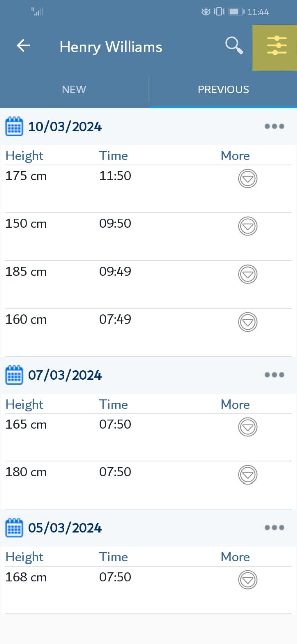Viewport: 297px width, 644px height.
Task: Select the PREVIOUS tab
Action: [x=223, y=90]
